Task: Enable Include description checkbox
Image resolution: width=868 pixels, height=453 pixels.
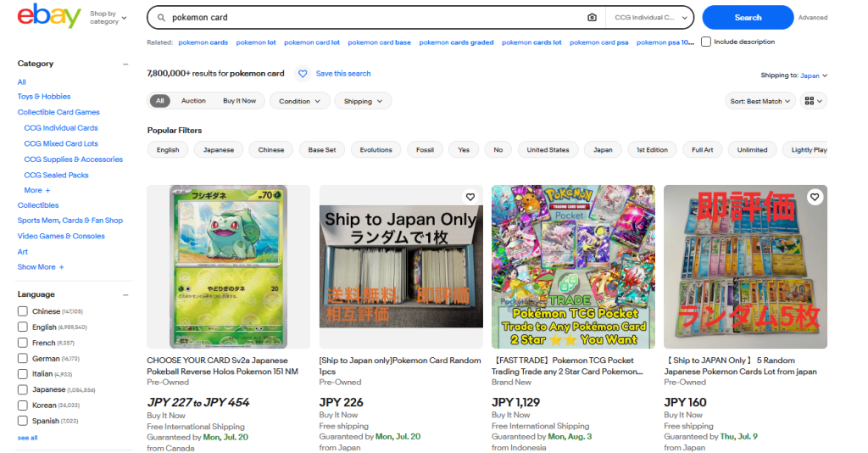Action: coord(706,42)
